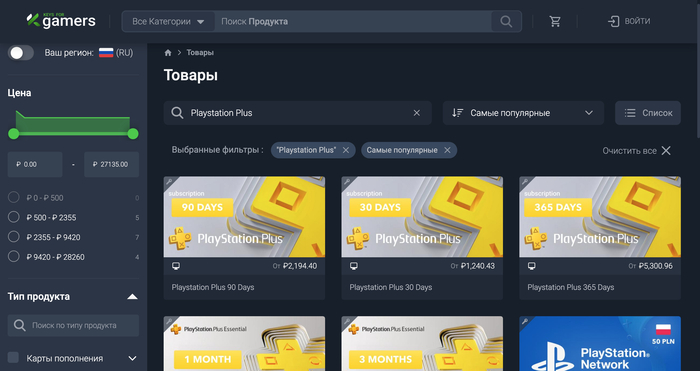This screenshot has width=700, height=371.
Task: Click the Playstation Plus 90 Days title
Action: 213,287
